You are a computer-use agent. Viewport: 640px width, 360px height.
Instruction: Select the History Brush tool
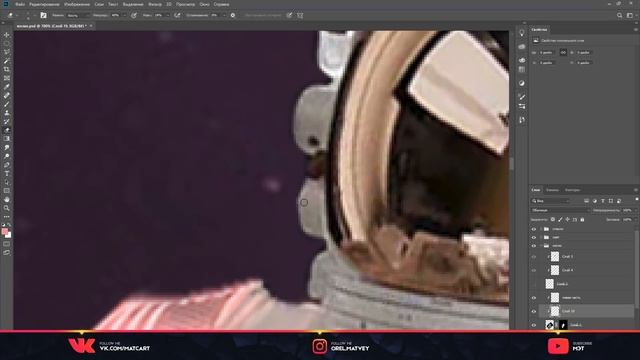click(7, 121)
